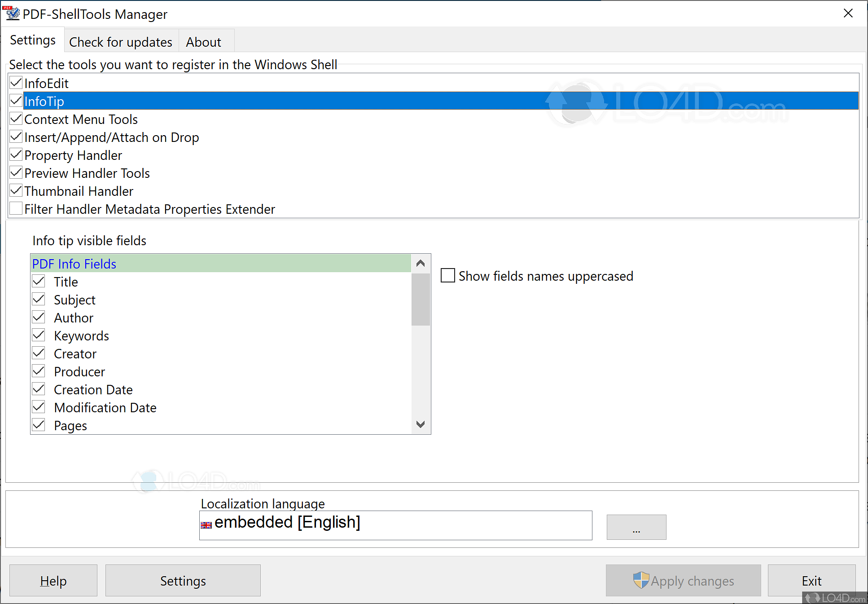This screenshot has width=868, height=604.
Task: Select Context Menu Tools list item
Action: (81, 119)
